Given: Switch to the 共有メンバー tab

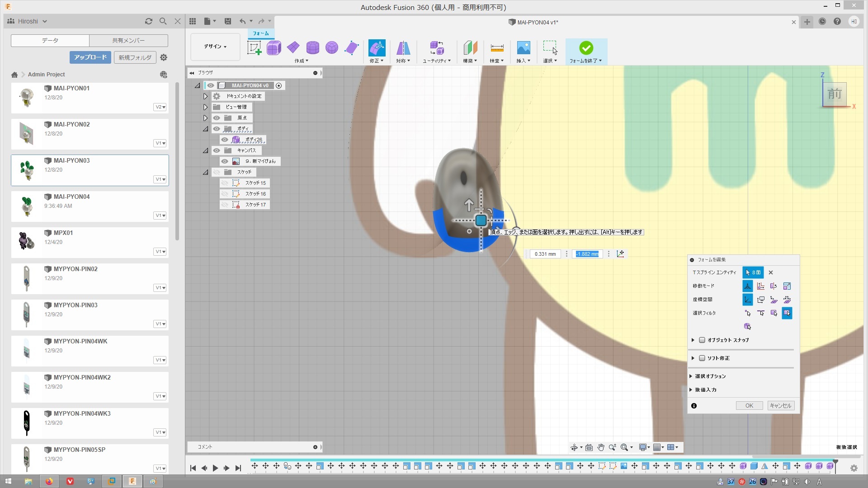Looking at the screenshot, I should pyautogui.click(x=128, y=41).
